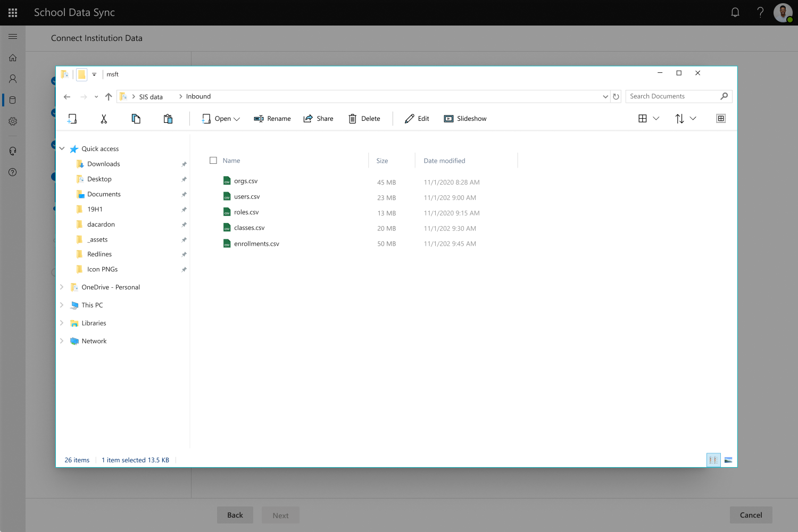This screenshot has width=798, height=532.
Task: Open the quick access toolbar dropdown in title bar
Action: [x=94, y=74]
